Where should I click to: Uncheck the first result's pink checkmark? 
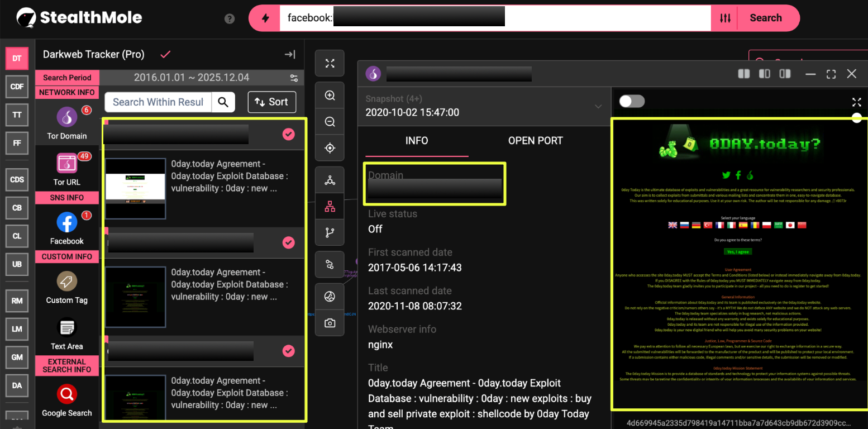click(x=288, y=134)
